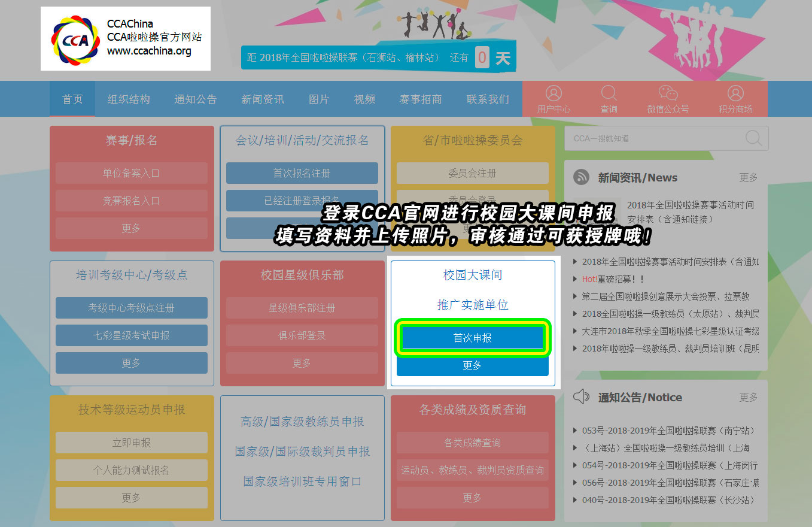
Task: Open the 组织结构 menu item
Action: (129, 99)
